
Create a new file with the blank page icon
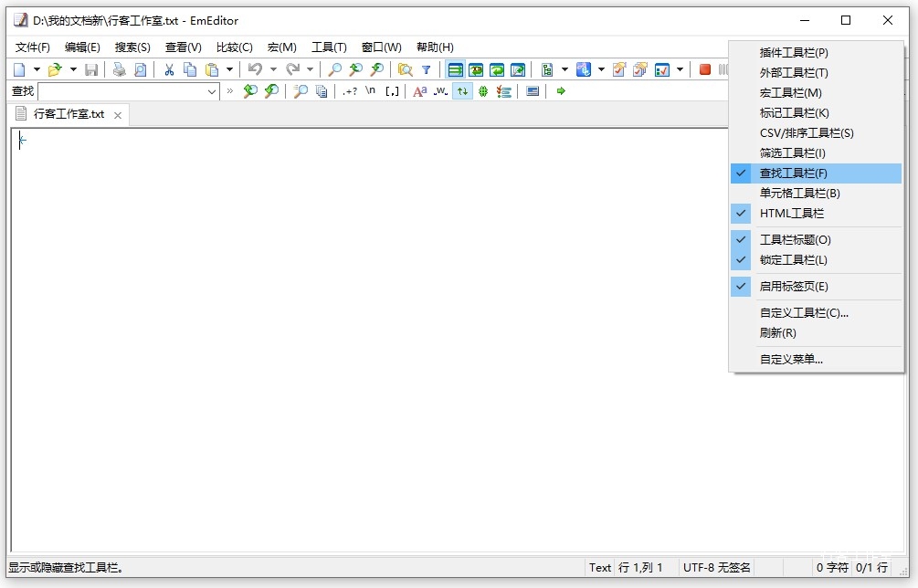click(19, 70)
